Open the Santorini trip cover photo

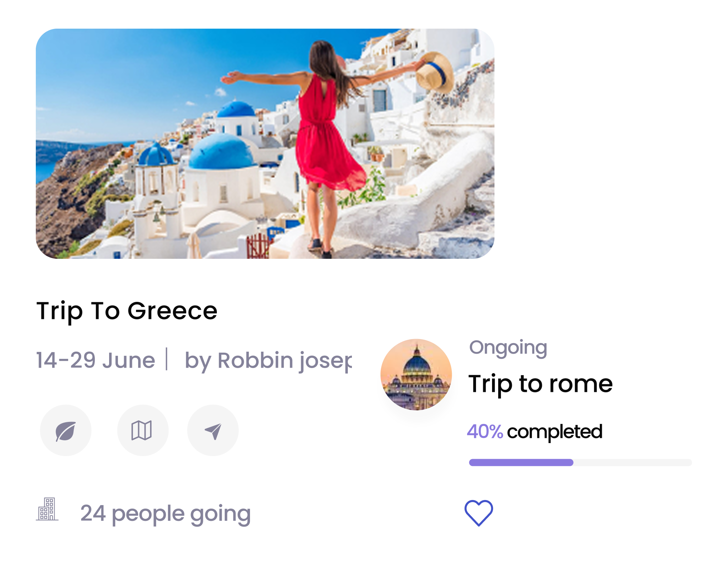(265, 144)
